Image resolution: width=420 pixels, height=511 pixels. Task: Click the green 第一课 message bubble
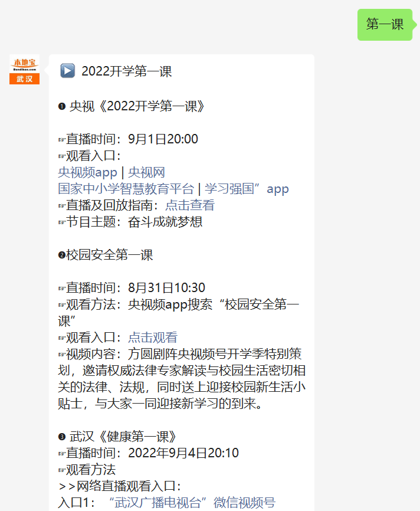click(x=385, y=25)
